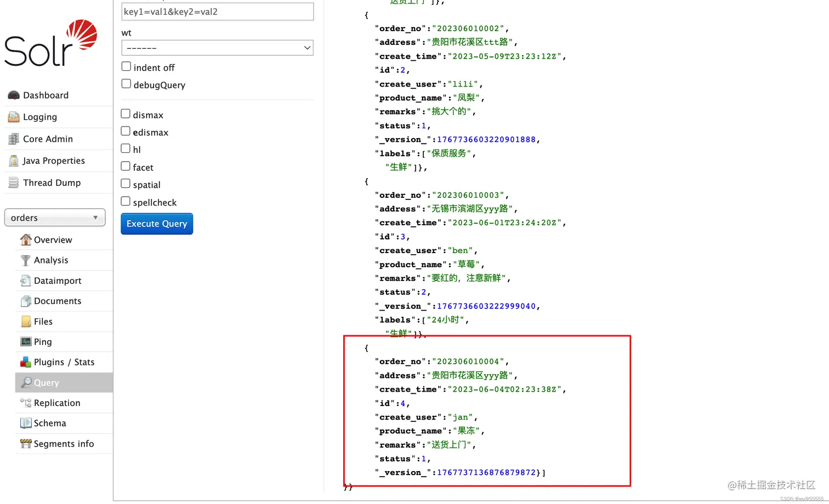Click the Analysis funnel icon
The width and height of the screenshot is (829, 504).
tap(26, 260)
